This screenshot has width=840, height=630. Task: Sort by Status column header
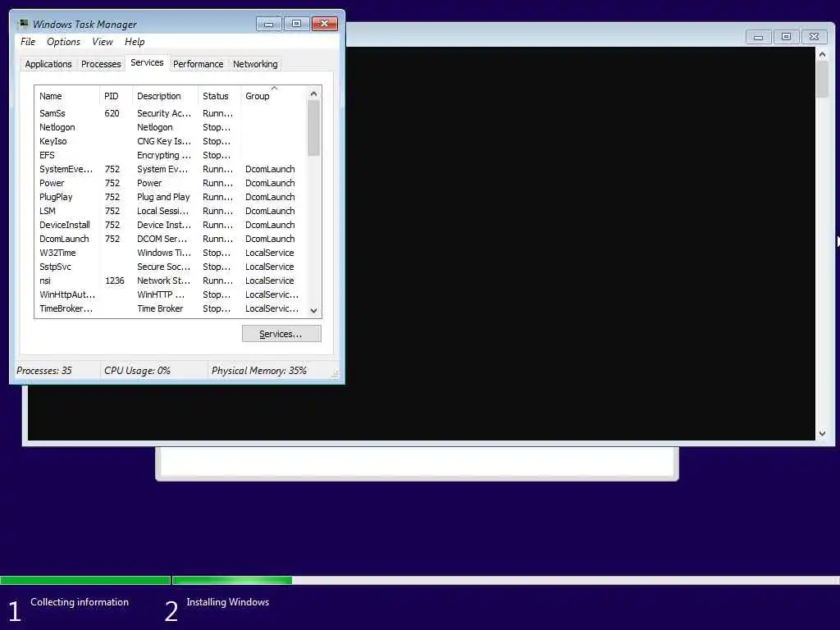[220, 97]
